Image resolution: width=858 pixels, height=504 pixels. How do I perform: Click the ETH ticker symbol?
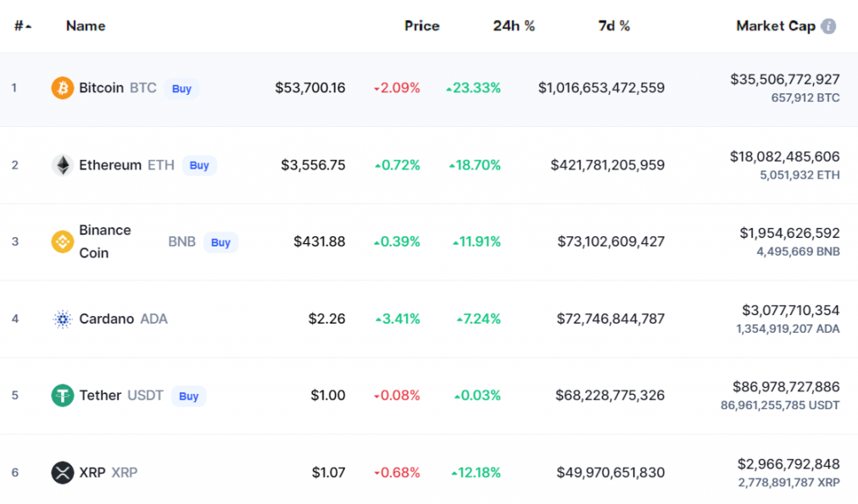pyautogui.click(x=161, y=165)
